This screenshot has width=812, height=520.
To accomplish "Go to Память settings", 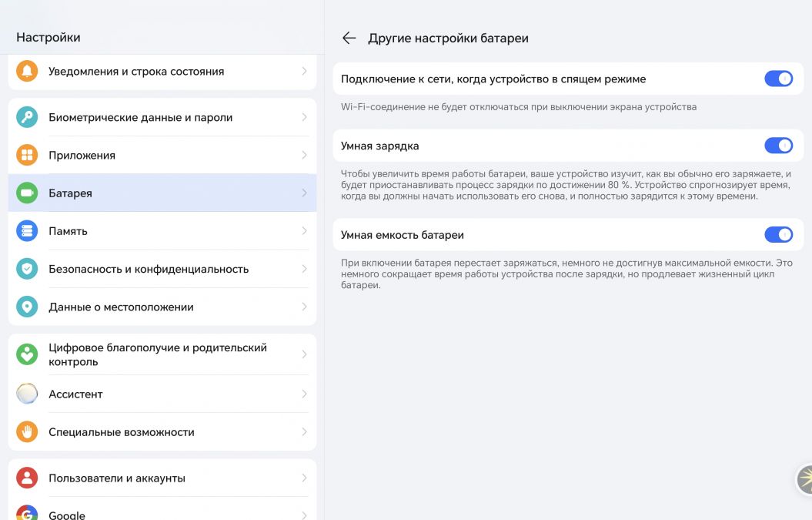I will tap(162, 230).
